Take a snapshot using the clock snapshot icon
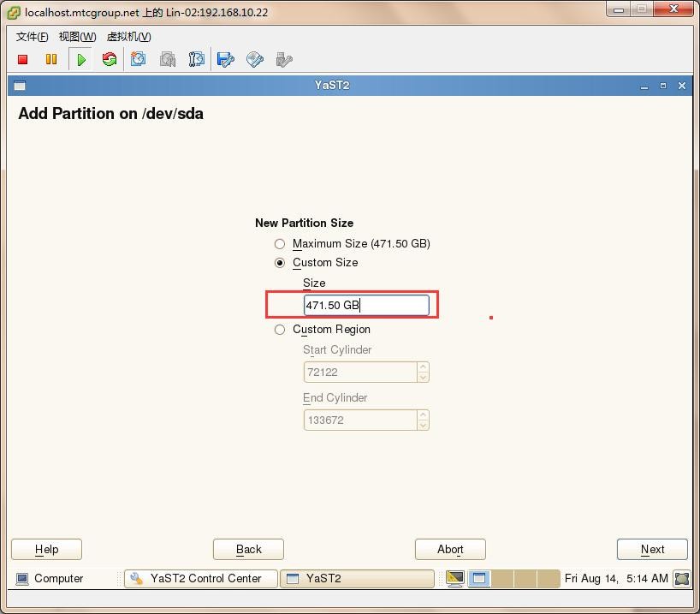 (x=139, y=59)
